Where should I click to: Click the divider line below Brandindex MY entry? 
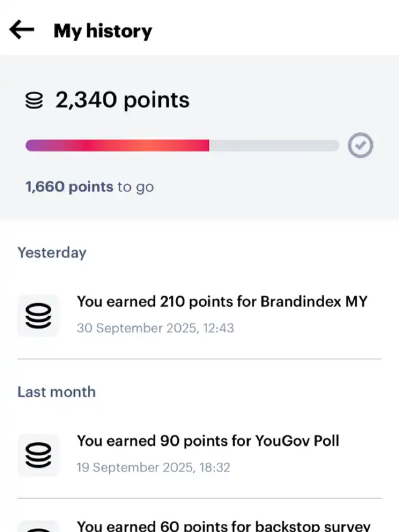tap(199, 359)
